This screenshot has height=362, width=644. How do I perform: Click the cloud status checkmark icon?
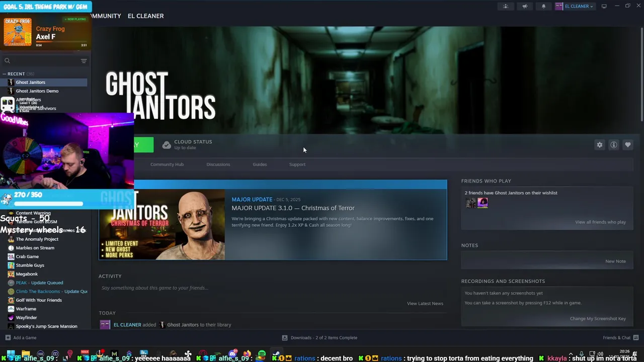pos(167,145)
